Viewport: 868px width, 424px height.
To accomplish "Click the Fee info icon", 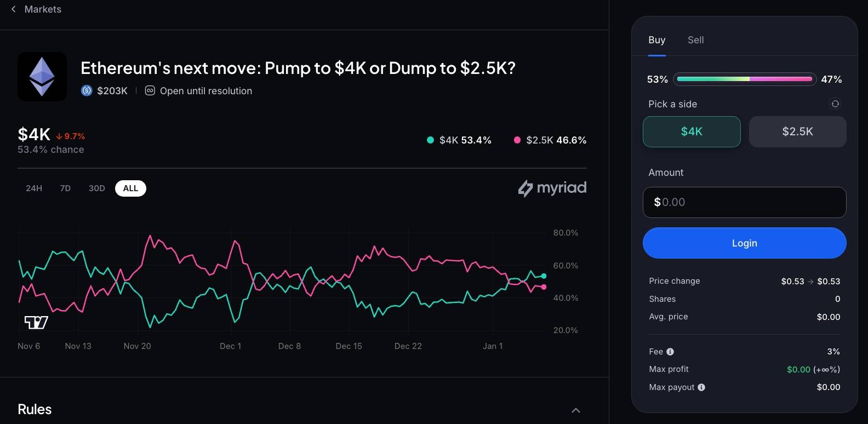I will pyautogui.click(x=670, y=352).
